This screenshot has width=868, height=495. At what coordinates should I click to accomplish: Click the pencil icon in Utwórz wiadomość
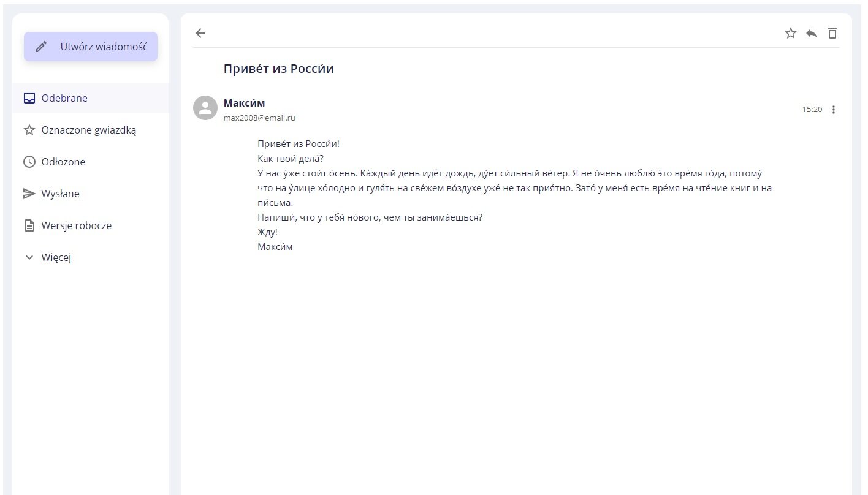pos(41,47)
